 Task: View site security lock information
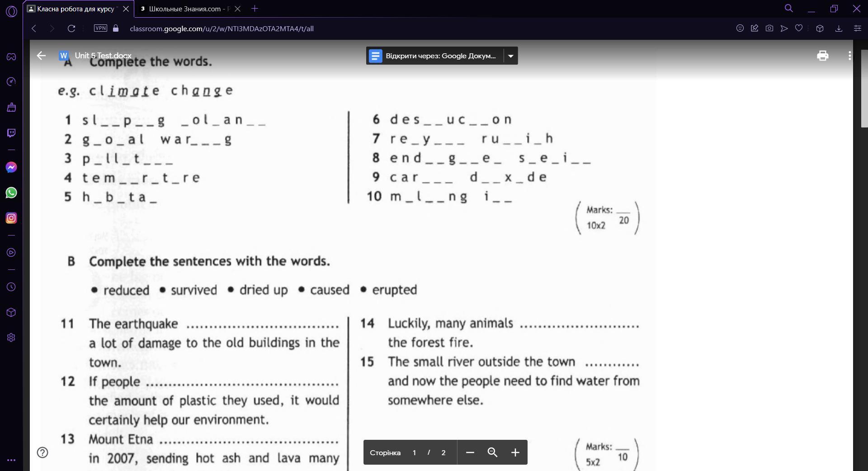click(116, 28)
